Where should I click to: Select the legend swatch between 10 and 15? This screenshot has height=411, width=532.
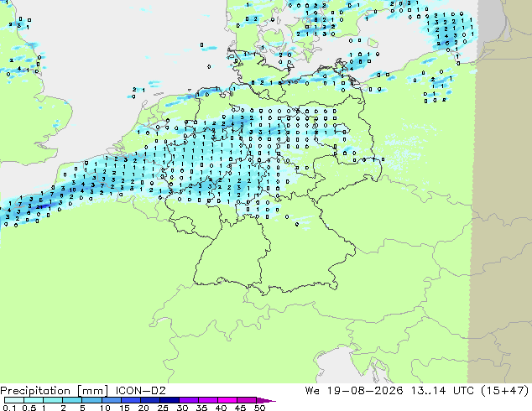tap(111, 400)
